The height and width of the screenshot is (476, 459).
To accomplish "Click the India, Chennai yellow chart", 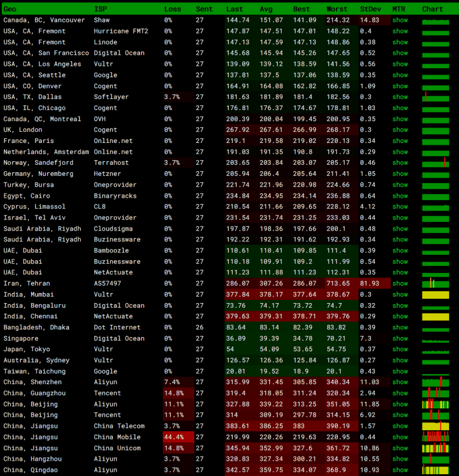I will tap(435, 317).
